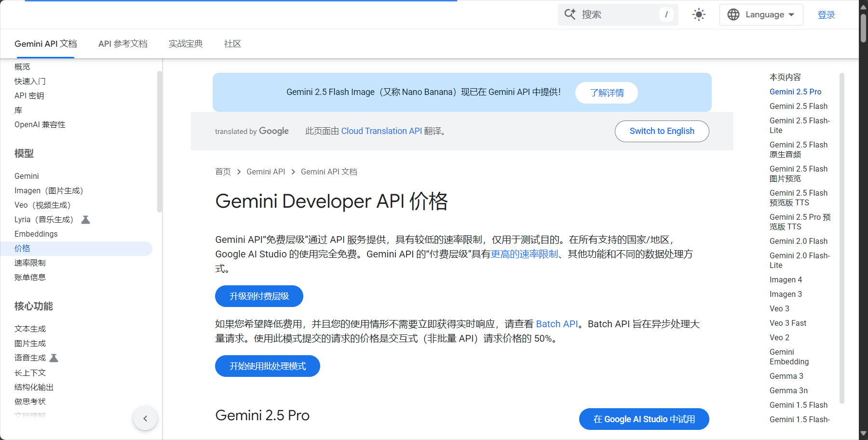Open the Language dropdown arrow

[791, 15]
